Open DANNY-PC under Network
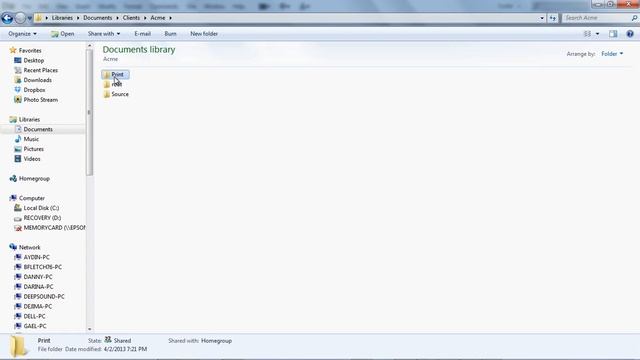This screenshot has width=640, height=360. (33, 277)
